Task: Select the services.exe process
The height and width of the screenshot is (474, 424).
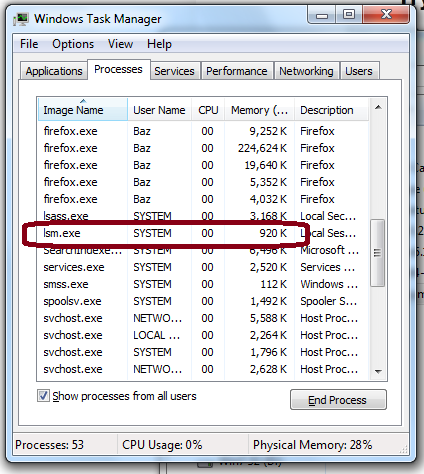Action: tap(203, 267)
